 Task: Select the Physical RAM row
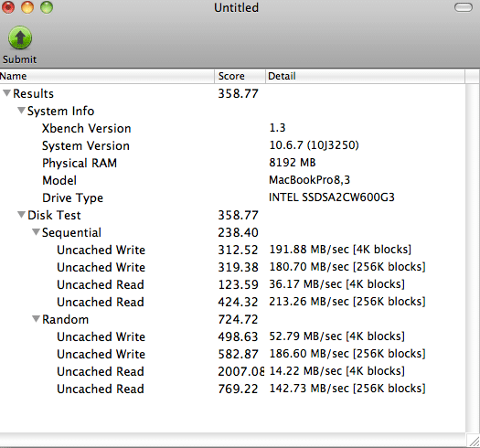click(x=232, y=163)
